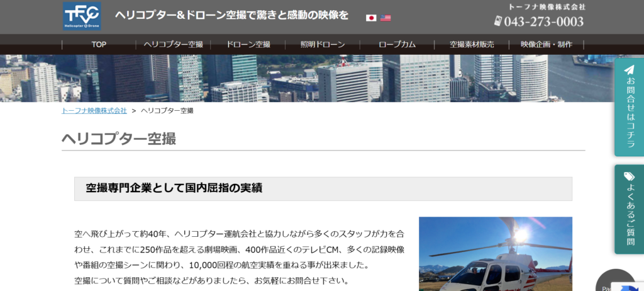Switch to English via the US flag

pos(386,18)
